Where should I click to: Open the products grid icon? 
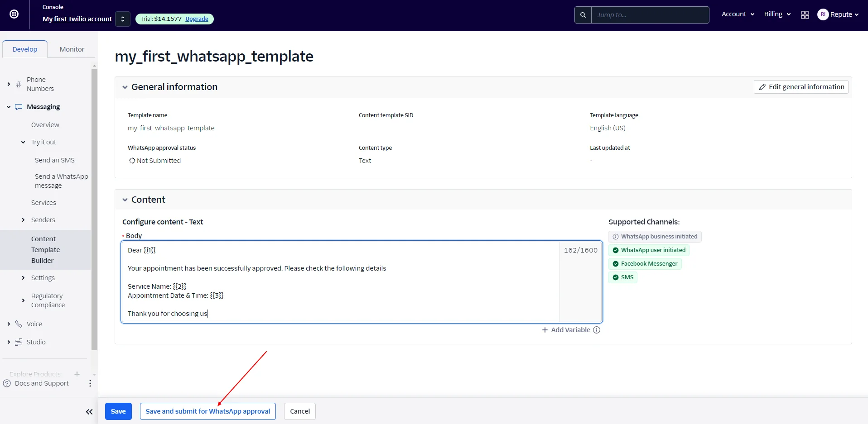pos(805,15)
